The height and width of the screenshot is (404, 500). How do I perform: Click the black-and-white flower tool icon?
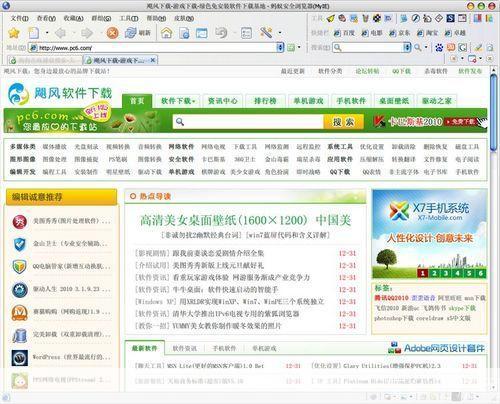point(377,18)
